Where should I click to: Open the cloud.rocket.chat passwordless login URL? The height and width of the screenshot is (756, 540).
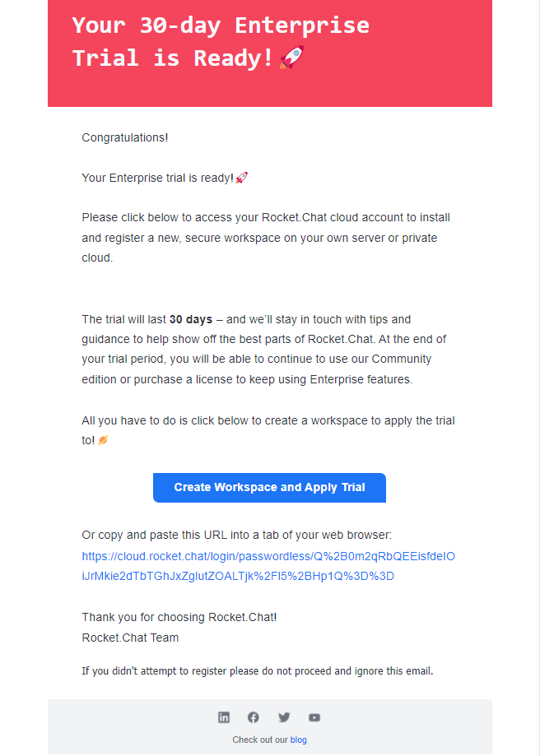coord(268,566)
